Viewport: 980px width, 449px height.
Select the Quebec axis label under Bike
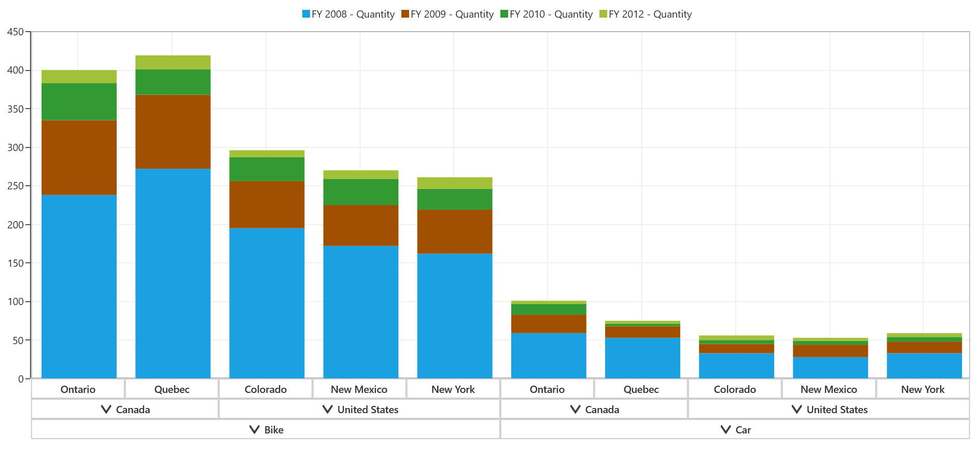click(172, 389)
